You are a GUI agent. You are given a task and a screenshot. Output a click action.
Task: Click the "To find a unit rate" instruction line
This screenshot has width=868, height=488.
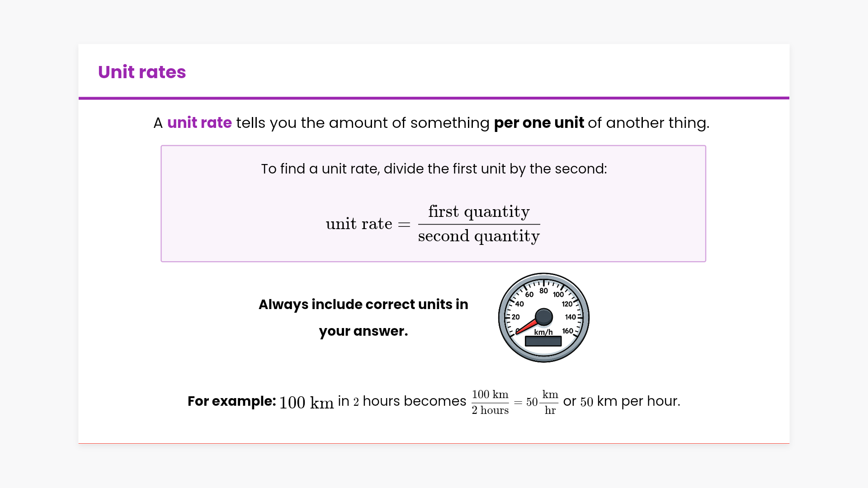[434, 169]
